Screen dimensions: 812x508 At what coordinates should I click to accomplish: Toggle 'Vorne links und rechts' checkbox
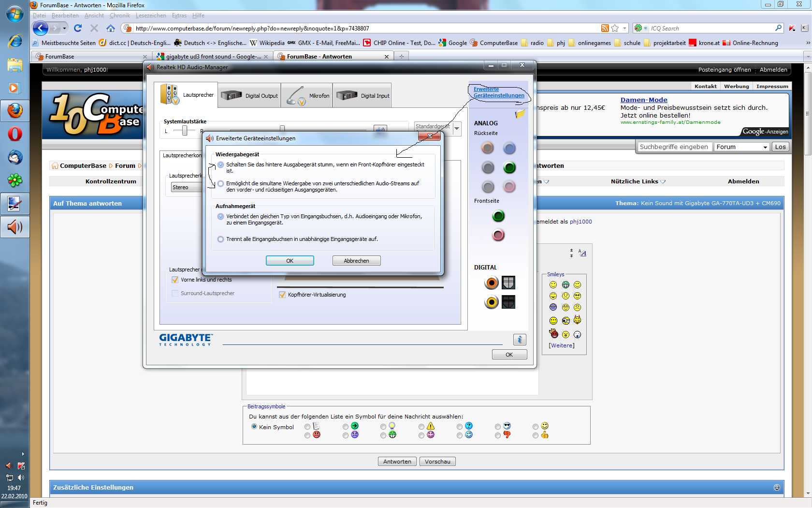tap(175, 280)
